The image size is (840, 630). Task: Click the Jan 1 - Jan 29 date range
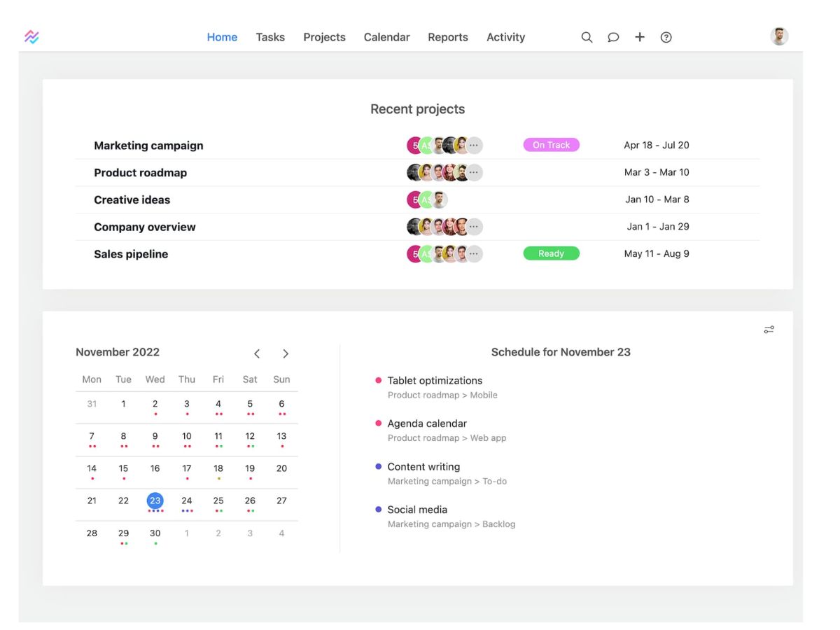[658, 227]
